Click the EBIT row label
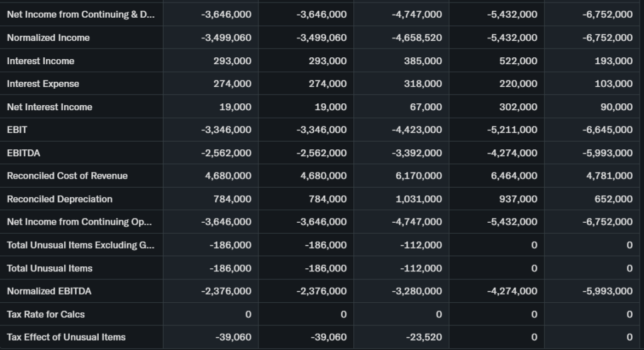The image size is (644, 350). (17, 130)
